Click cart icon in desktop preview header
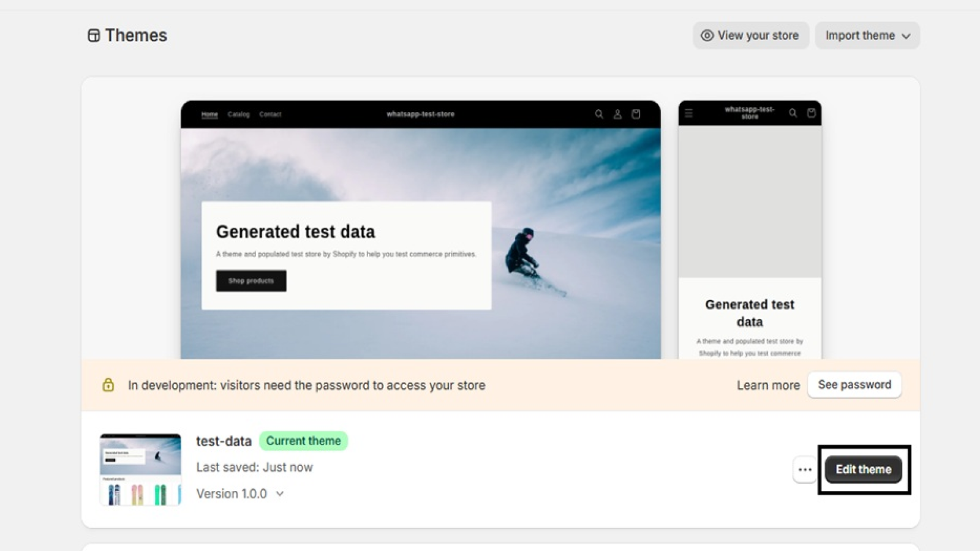This screenshot has width=980, height=551. (636, 114)
